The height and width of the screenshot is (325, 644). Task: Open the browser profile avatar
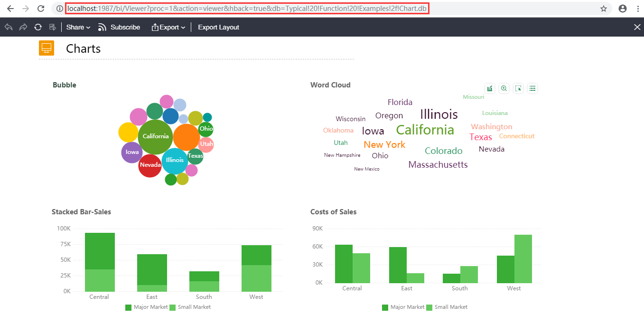pyautogui.click(x=623, y=9)
